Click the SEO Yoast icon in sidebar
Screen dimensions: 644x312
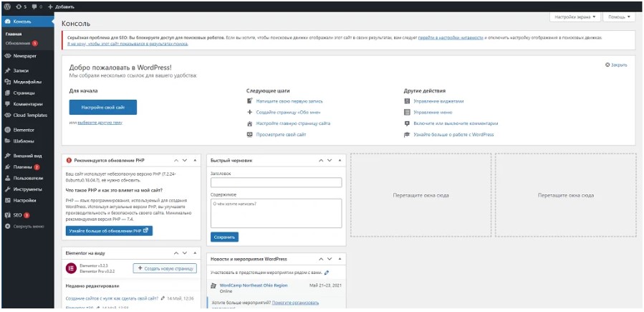7,215
